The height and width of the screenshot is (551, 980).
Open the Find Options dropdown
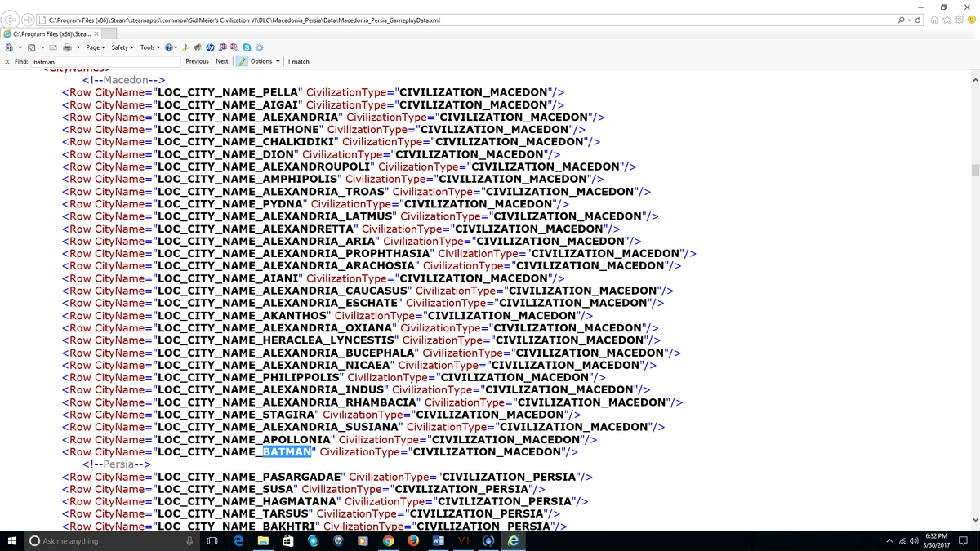coord(265,61)
